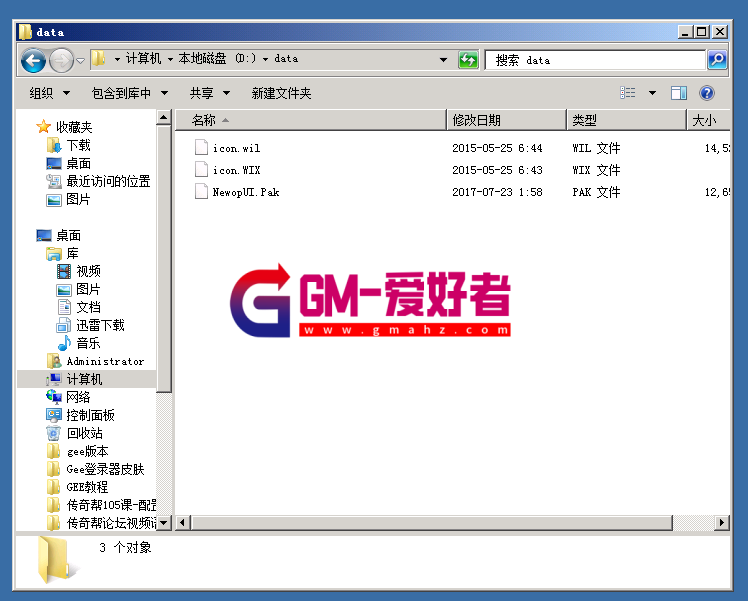Select the NewopUI.Pak file icon
This screenshot has height=601, width=748.
click(201, 191)
